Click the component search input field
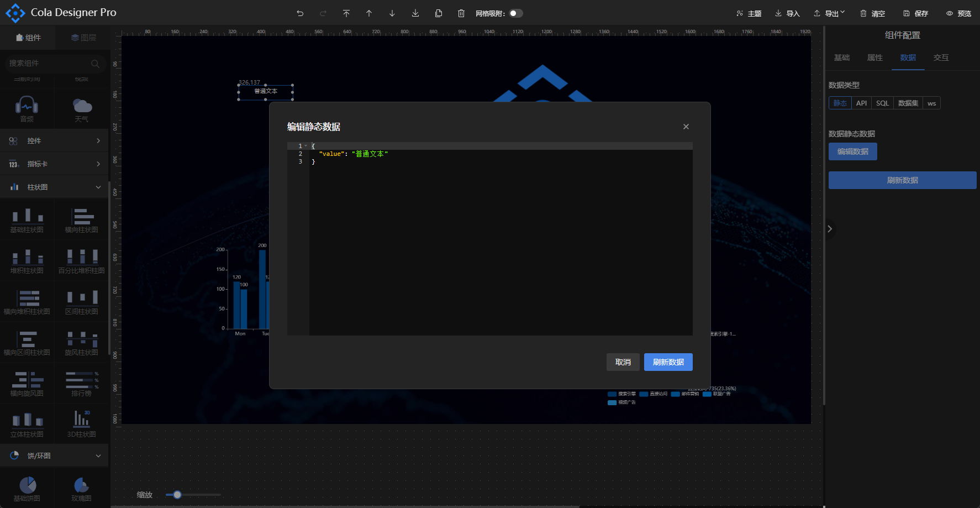 pos(50,64)
